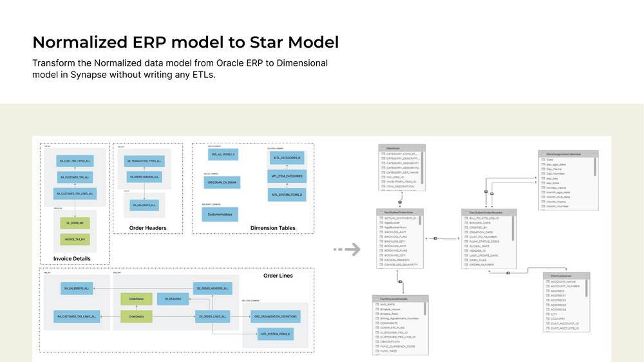This screenshot has width=644, height=362.
Task: Click the FactInvoiceDetails table header
Action: [401, 299]
